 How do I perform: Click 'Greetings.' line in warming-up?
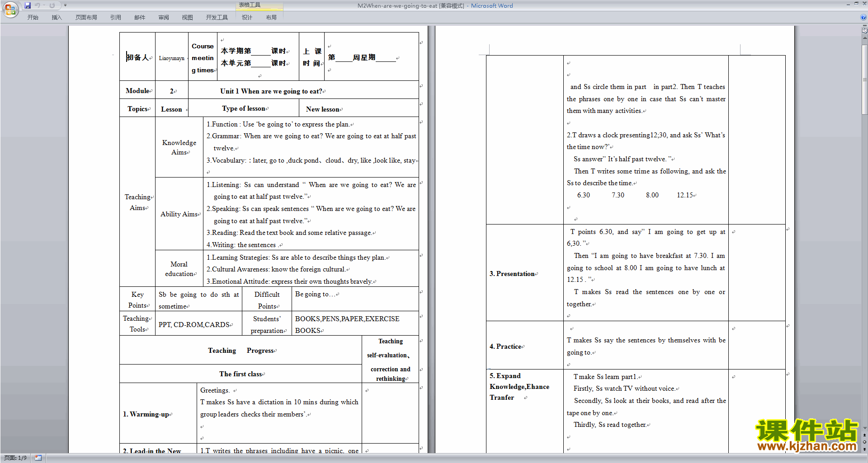click(x=215, y=390)
